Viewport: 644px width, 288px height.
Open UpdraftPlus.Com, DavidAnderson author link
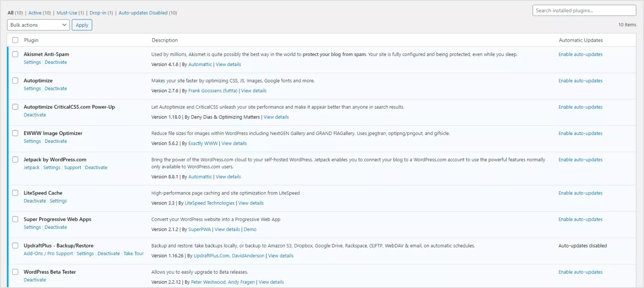tap(229, 256)
